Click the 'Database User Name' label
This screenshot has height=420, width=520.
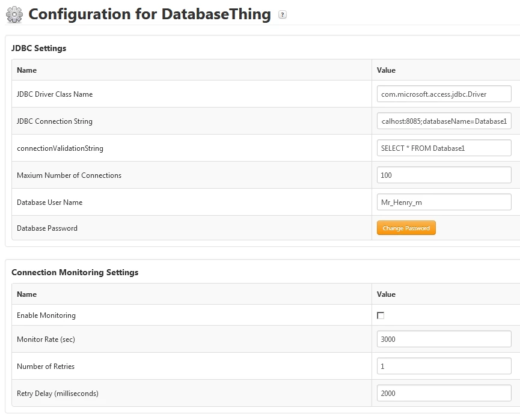[x=49, y=202]
